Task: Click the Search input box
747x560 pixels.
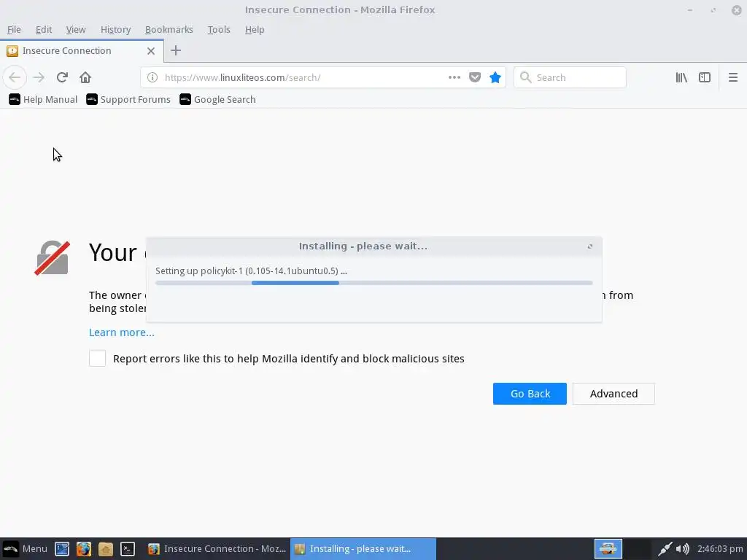Action: click(x=570, y=77)
